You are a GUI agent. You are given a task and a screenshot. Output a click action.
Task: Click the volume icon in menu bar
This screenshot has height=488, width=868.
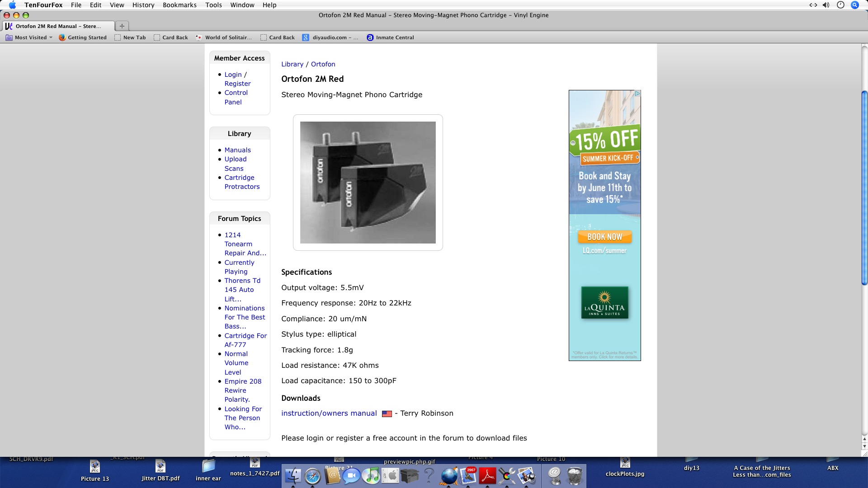826,5
